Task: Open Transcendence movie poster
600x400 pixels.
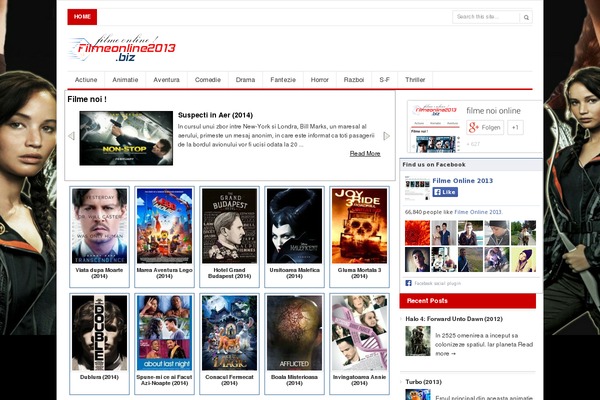Action: pos(99,226)
